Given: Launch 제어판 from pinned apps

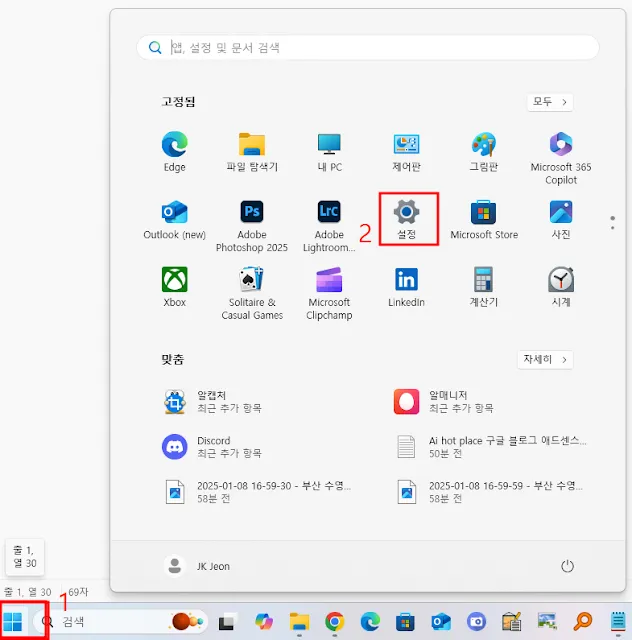Looking at the screenshot, I should click(x=406, y=151).
